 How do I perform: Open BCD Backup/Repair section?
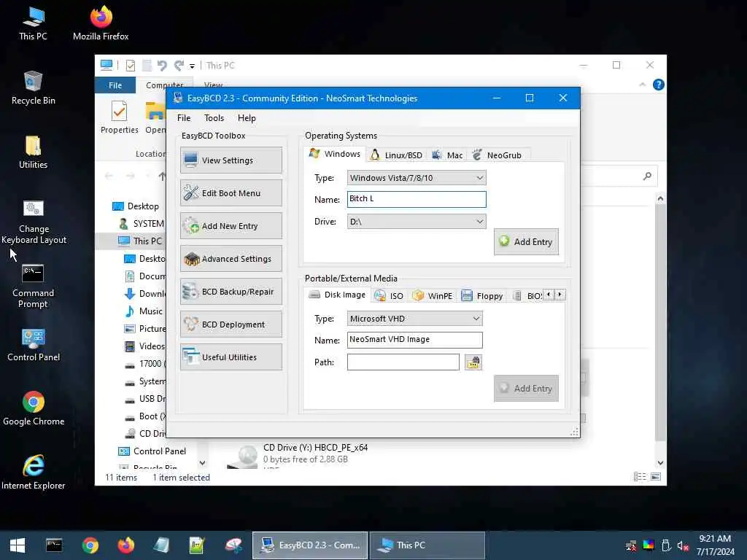[x=231, y=292]
